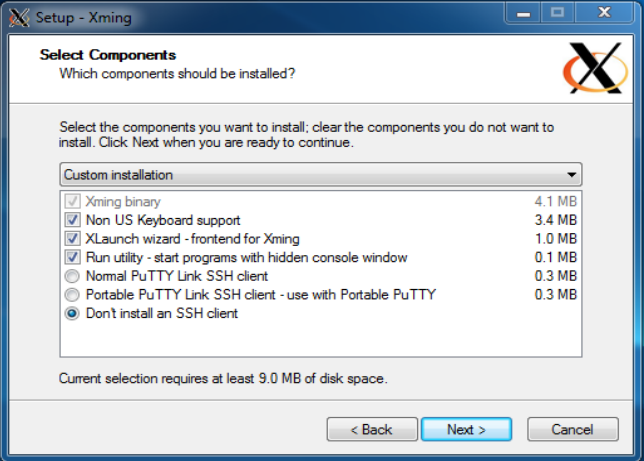Minimize the Setup window
644x461 pixels.
[523, 13]
